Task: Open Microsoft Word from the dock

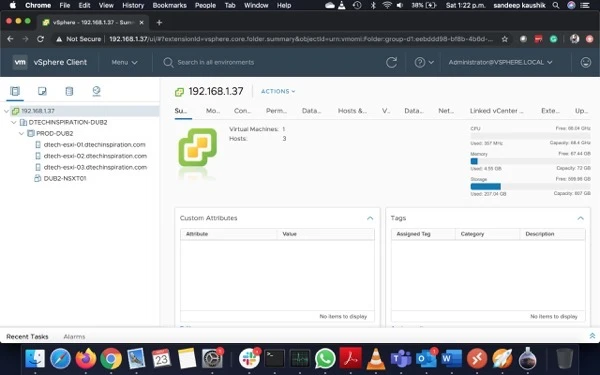Action: click(451, 359)
